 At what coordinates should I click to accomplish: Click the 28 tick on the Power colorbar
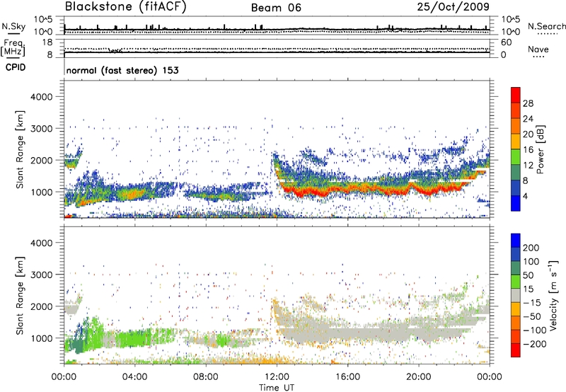[x=528, y=103]
